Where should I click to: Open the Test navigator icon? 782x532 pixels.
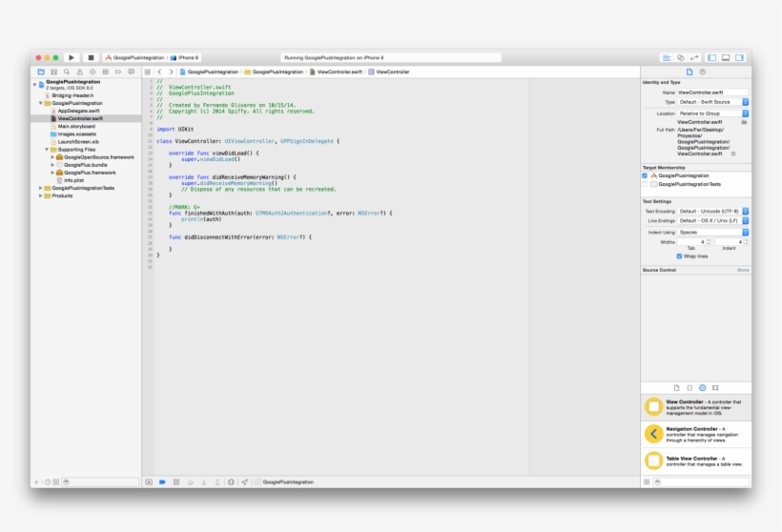coord(93,72)
